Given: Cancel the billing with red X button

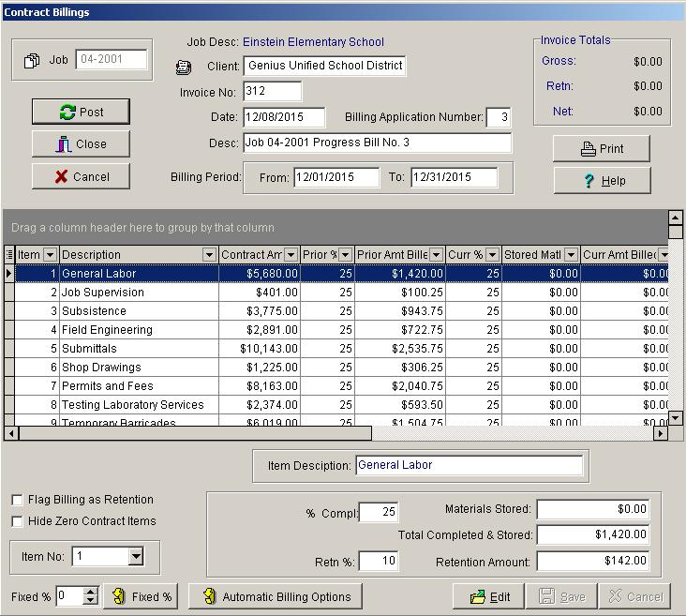Looking at the screenshot, I should (81, 176).
